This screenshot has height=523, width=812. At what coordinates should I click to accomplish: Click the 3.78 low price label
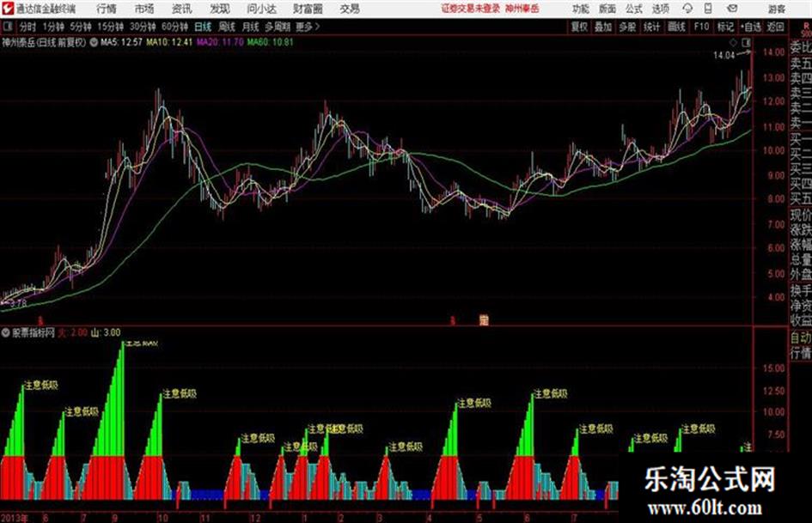(17, 303)
